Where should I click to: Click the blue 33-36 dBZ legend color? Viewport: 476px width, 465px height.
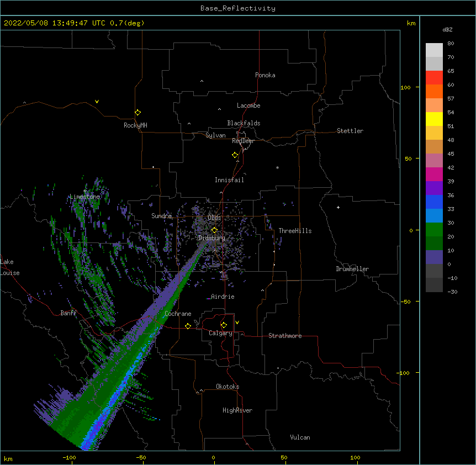point(434,202)
